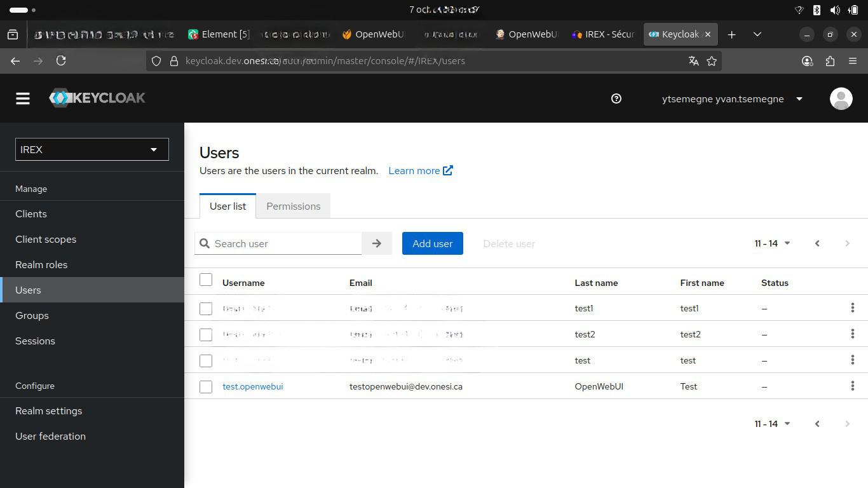This screenshot has width=868, height=488.
Task: Tick the checkbox for test2 user
Action: [x=206, y=335]
